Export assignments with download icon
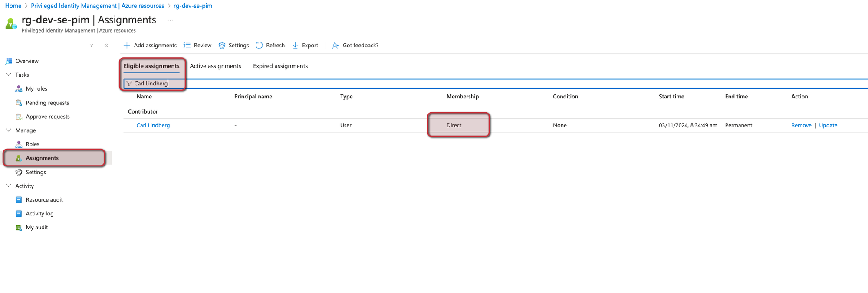Image resolution: width=868 pixels, height=293 pixels. click(296, 45)
